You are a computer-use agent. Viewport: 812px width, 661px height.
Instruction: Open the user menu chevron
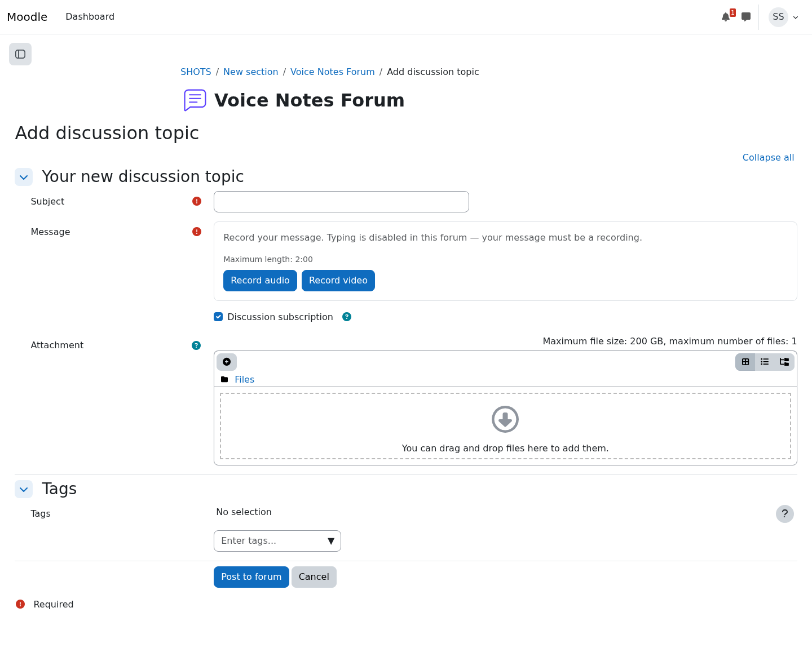point(796,17)
